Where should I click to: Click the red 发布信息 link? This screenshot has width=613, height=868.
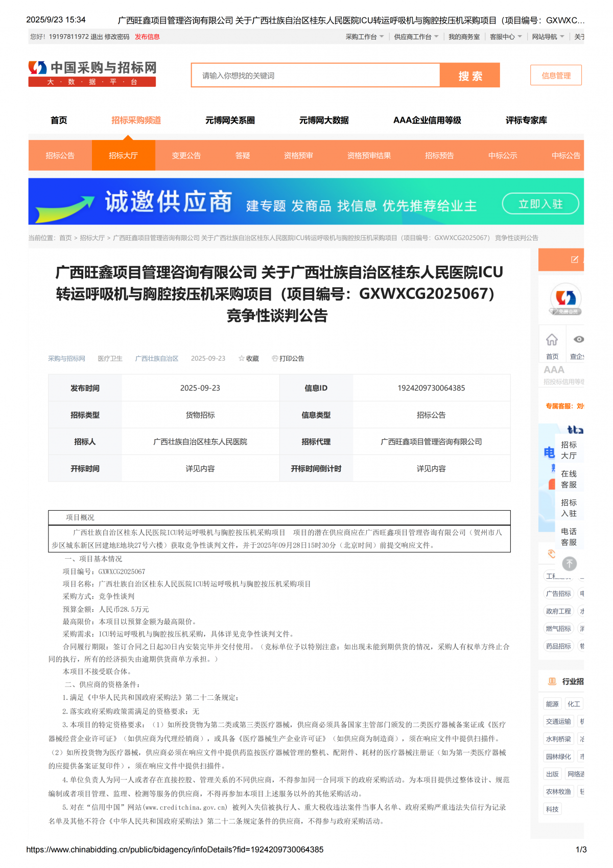tap(147, 37)
